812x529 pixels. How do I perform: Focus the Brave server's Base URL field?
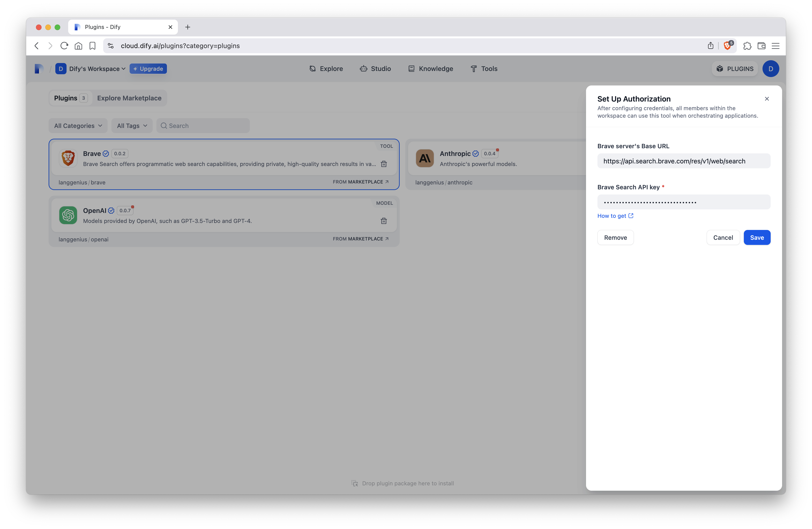pos(684,161)
